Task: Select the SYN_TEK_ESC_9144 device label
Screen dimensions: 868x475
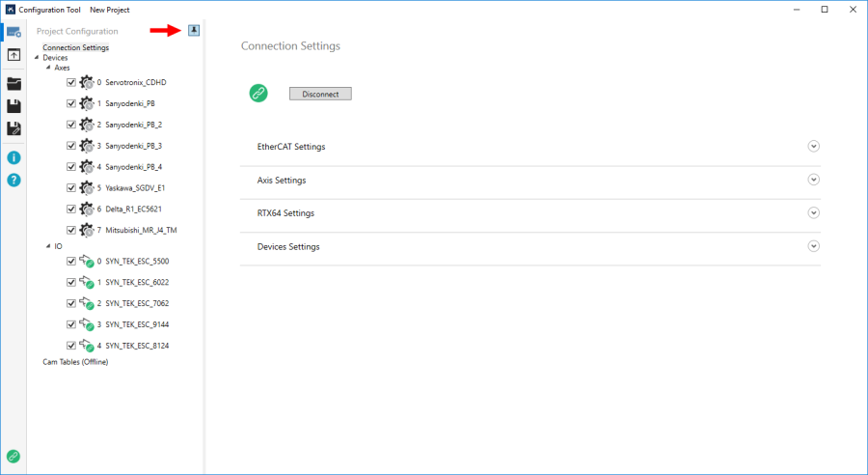Action: click(x=137, y=324)
